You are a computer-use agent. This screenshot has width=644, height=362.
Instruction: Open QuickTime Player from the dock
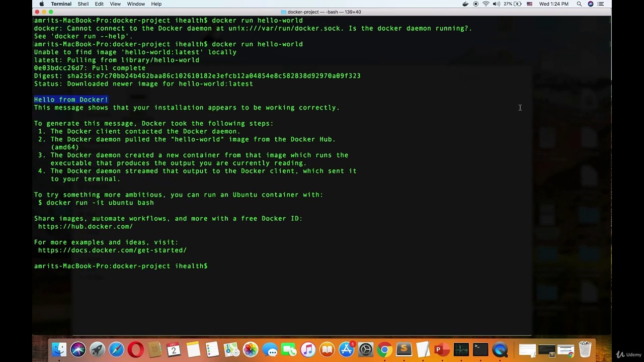(x=500, y=349)
